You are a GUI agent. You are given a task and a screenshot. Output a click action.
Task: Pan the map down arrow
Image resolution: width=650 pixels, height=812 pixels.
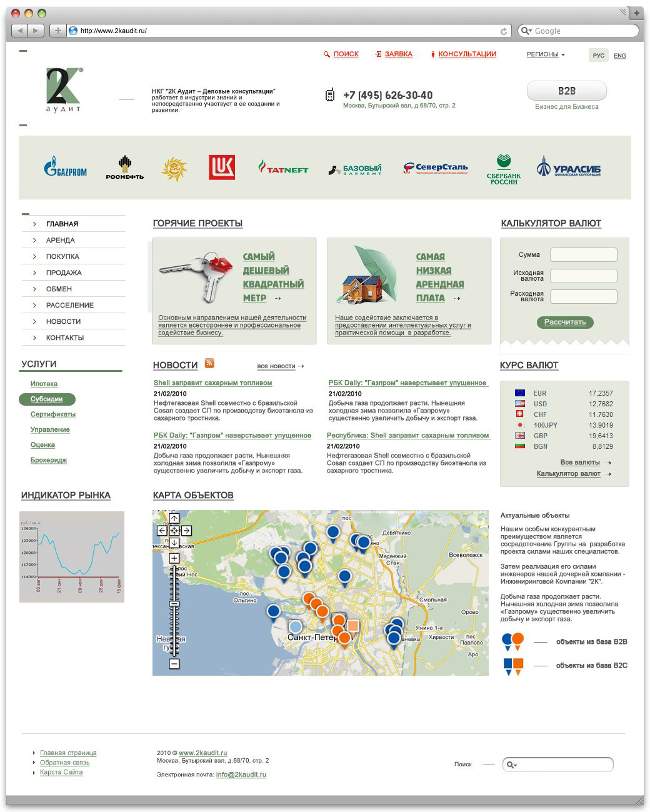tap(174, 543)
